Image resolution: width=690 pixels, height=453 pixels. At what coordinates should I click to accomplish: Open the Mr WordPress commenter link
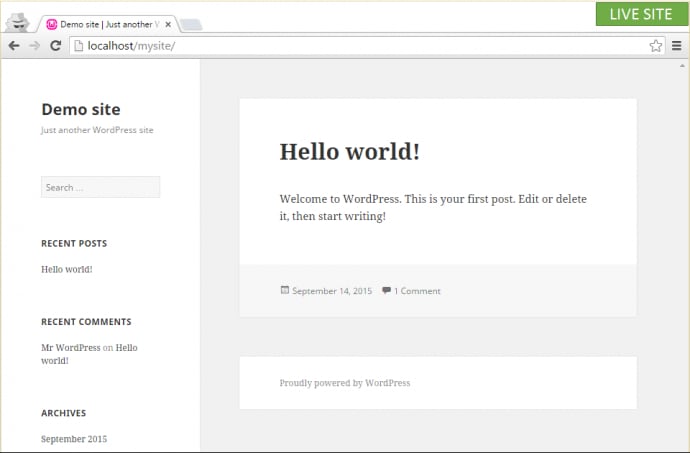click(71, 347)
